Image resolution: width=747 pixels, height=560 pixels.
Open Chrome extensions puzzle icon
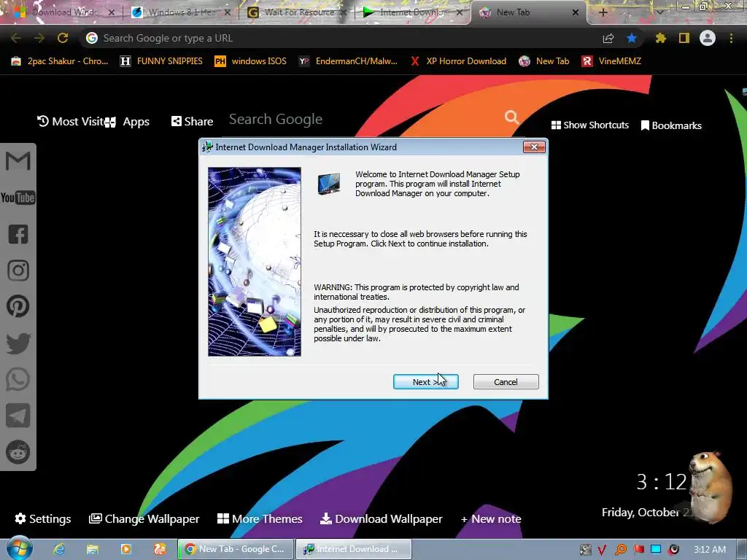(660, 38)
